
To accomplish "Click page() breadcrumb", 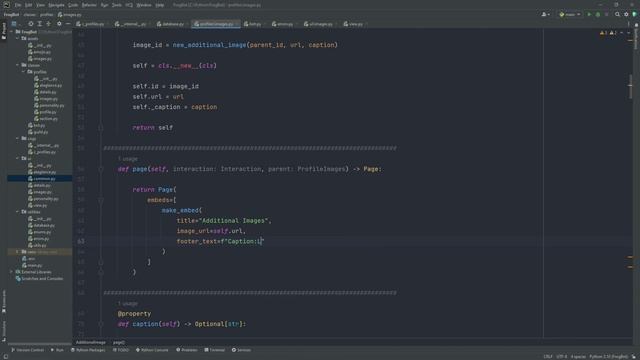I will 119,342.
